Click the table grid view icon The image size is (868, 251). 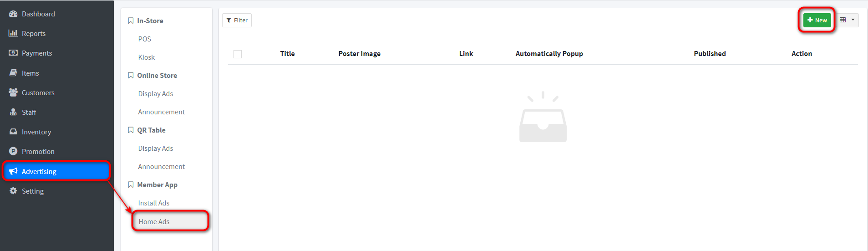pyautogui.click(x=843, y=20)
